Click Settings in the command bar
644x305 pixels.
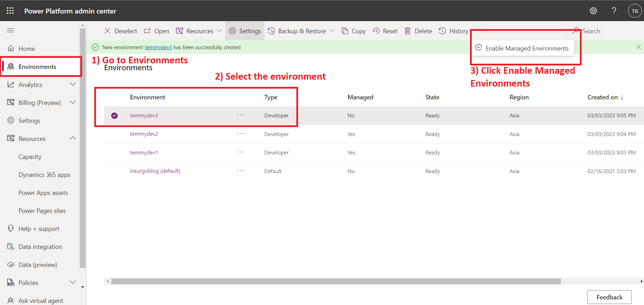(x=245, y=31)
